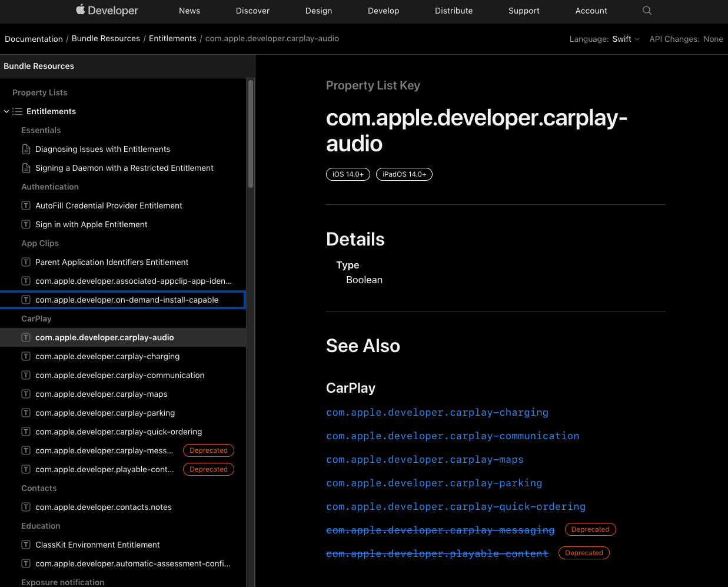The height and width of the screenshot is (587, 728).
Task: Select ClassKit Environment Entitlement in sidebar
Action: 98,545
